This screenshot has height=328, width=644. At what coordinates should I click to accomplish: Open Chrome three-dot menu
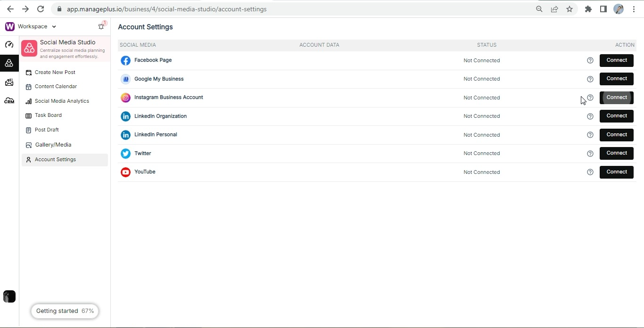click(634, 9)
